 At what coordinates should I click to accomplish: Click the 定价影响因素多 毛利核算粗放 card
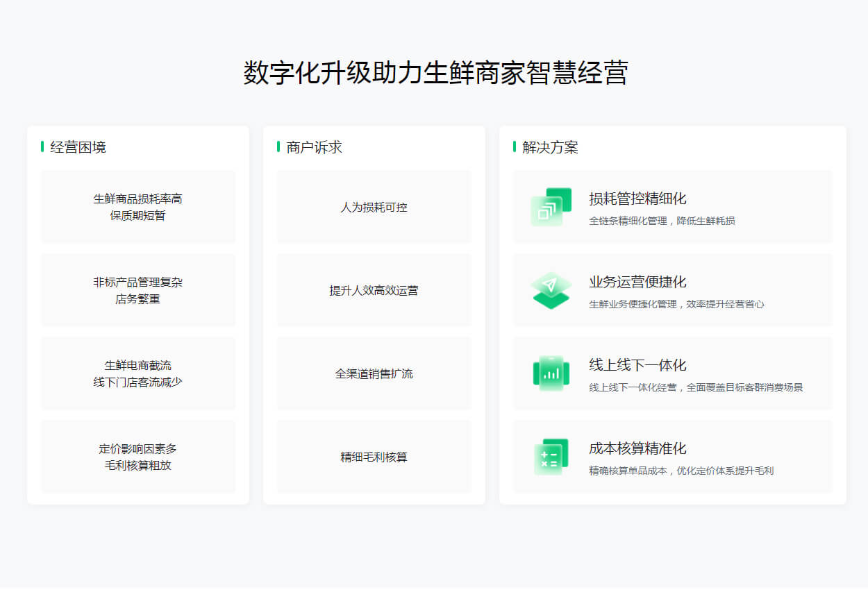(x=138, y=457)
